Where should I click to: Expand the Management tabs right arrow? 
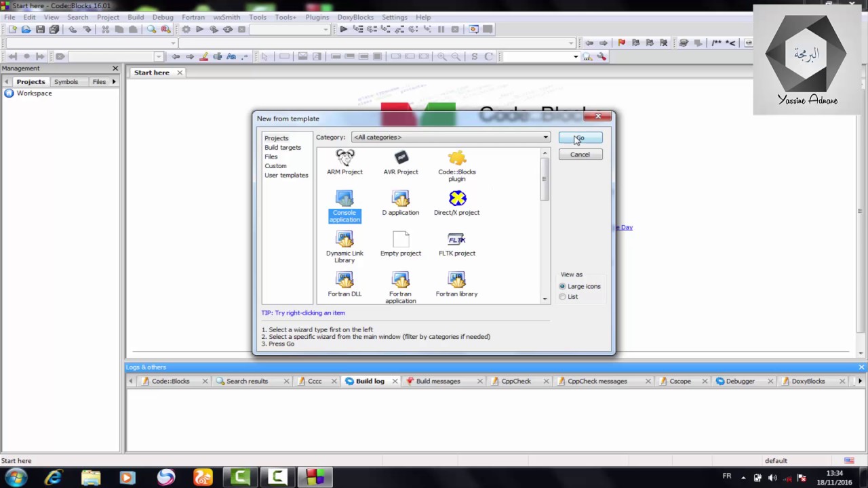pos(114,81)
